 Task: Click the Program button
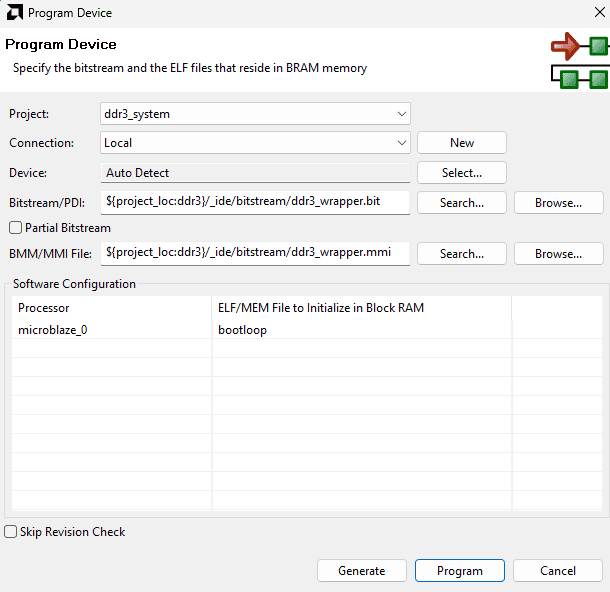click(459, 571)
